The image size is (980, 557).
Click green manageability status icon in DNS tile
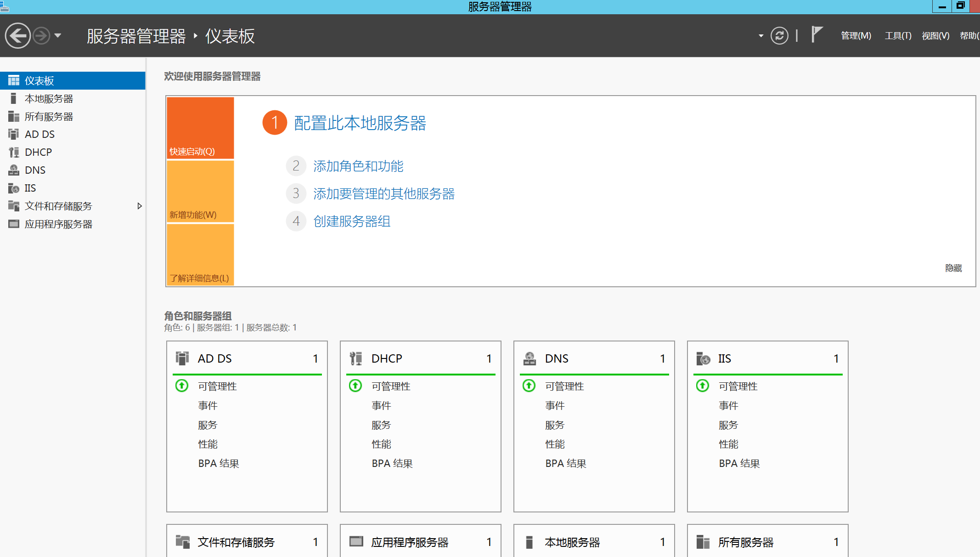click(529, 386)
